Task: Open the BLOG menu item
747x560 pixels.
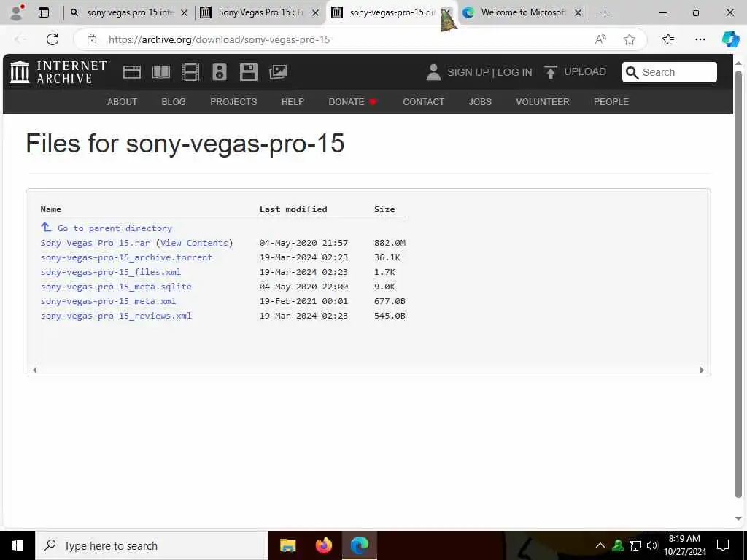Action: coord(174,102)
